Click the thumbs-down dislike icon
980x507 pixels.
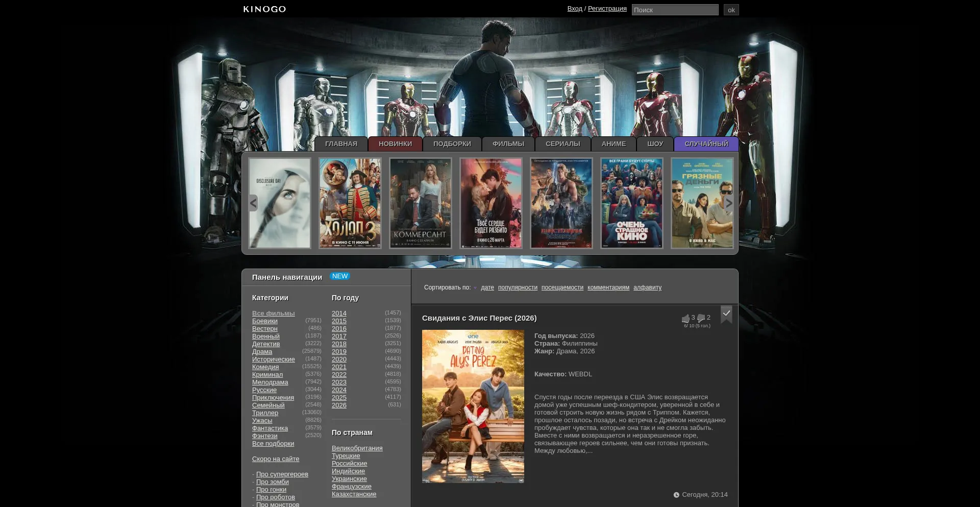tap(701, 319)
